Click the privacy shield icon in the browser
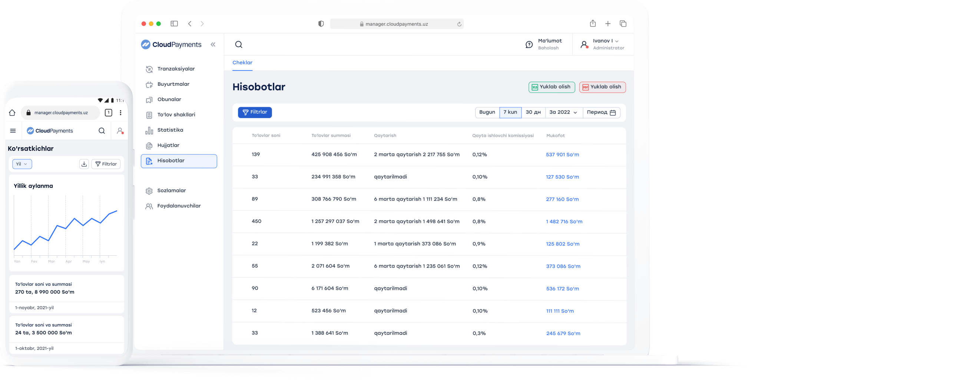Viewport: 980px width, 380px height. [x=321, y=24]
